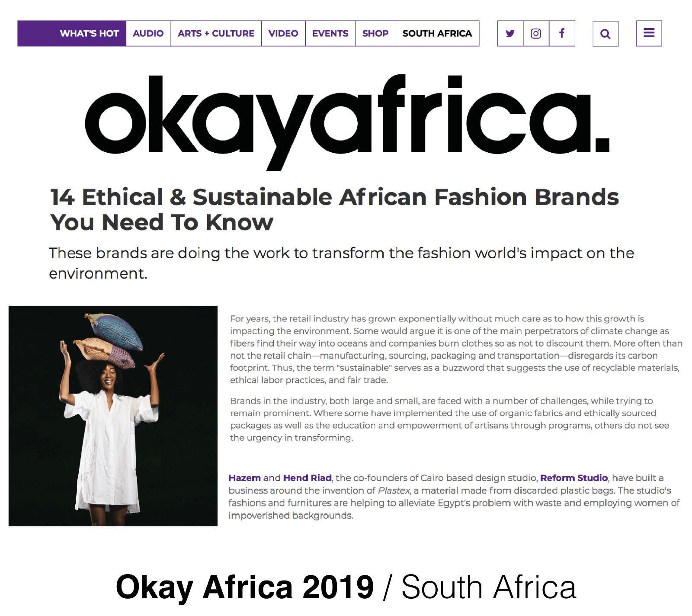
Task: Open the model photo with pillows
Action: coord(113,416)
